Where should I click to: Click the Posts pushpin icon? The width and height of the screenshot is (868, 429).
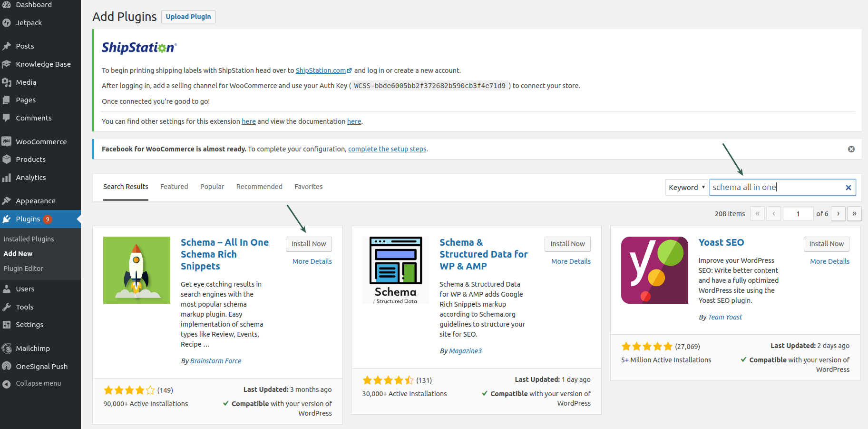(7, 46)
